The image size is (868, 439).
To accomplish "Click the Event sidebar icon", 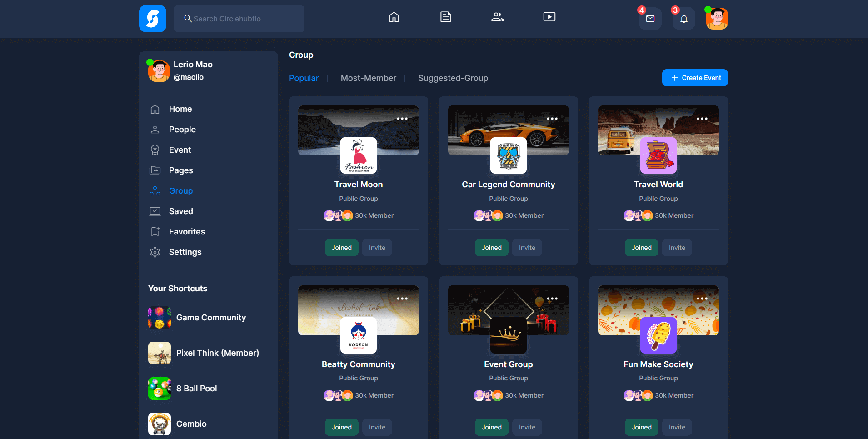I will [155, 150].
